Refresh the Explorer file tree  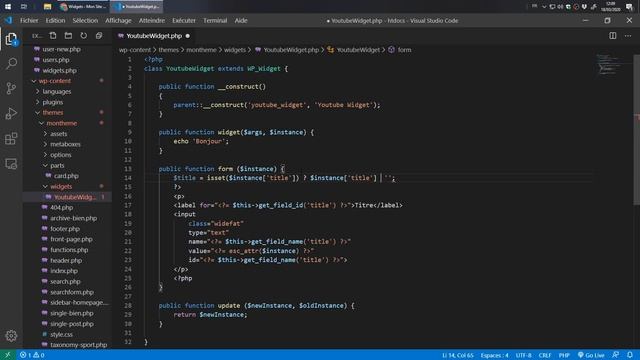pyautogui.click(x=84, y=36)
